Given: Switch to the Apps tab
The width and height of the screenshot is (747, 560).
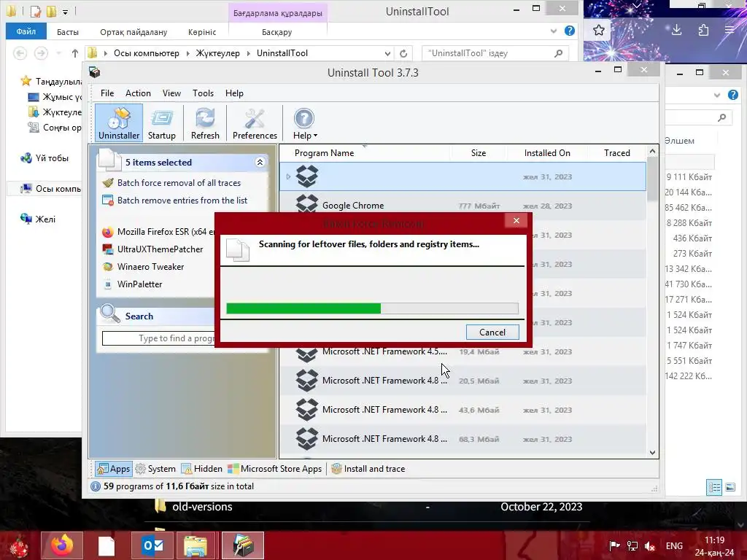Looking at the screenshot, I should tap(113, 469).
